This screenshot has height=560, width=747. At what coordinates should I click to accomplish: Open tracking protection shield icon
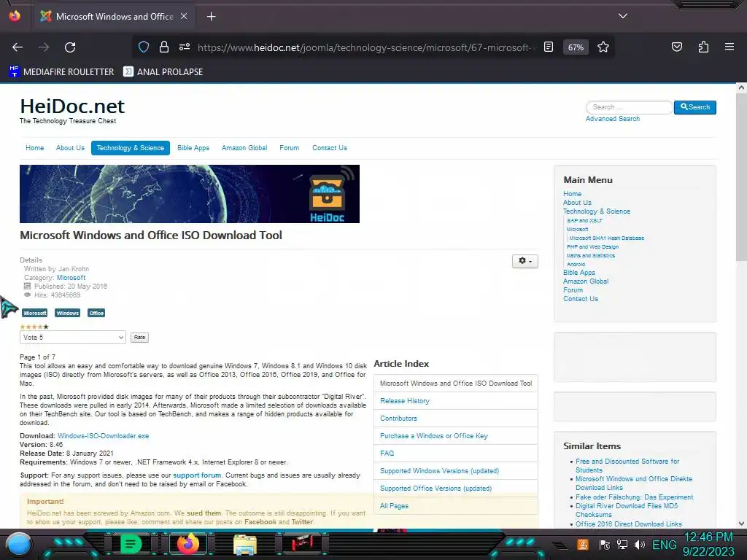(144, 47)
